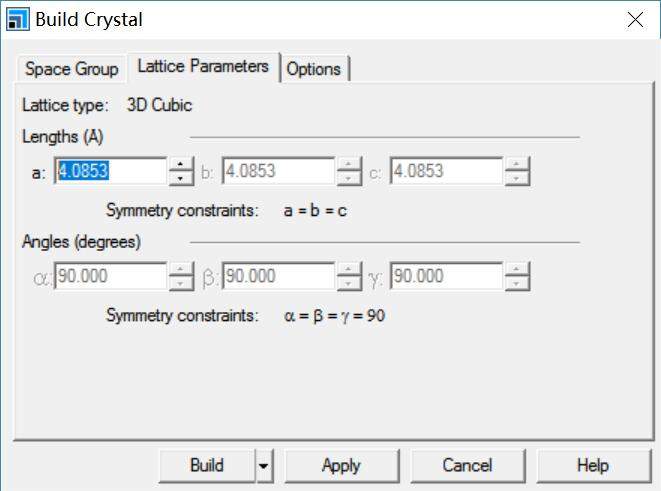Open Help for Build Crystal
Viewport: 661px width, 491px height.
pos(592,465)
